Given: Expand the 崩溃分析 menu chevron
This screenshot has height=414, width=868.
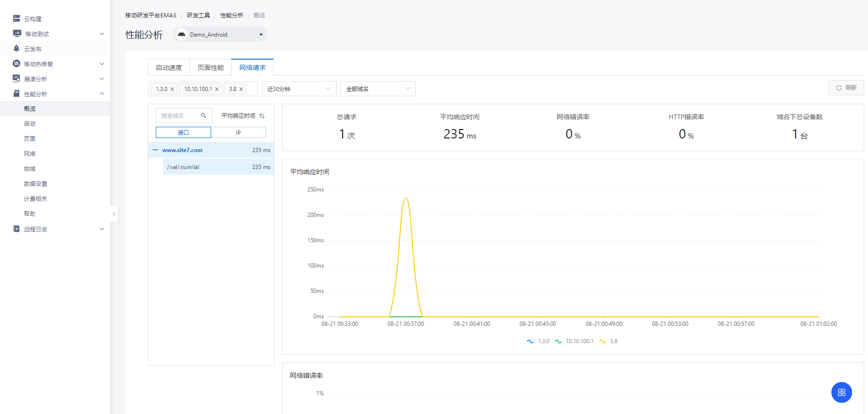Looking at the screenshot, I should click(102, 79).
